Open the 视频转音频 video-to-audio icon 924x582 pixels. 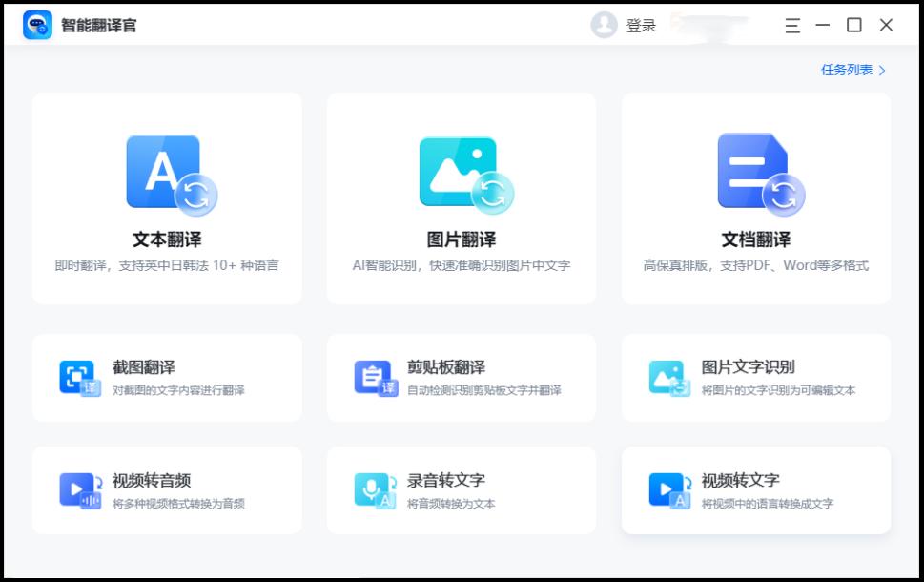(x=80, y=488)
